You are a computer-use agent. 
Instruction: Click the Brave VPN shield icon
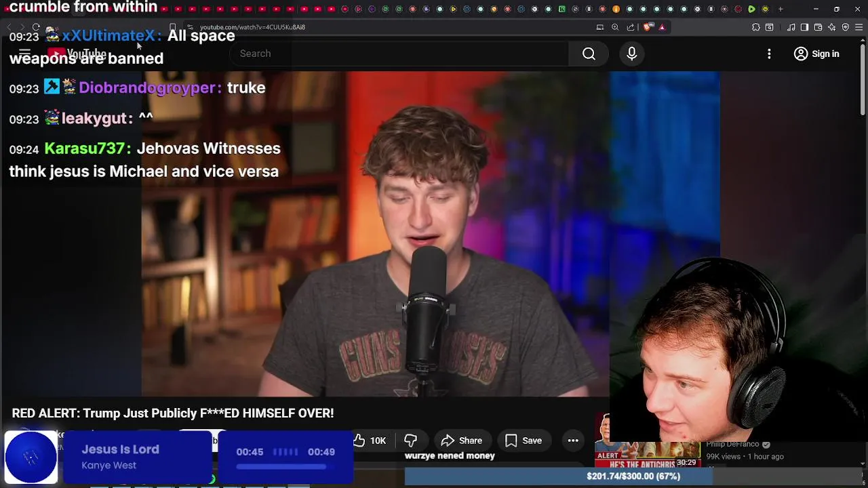845,27
